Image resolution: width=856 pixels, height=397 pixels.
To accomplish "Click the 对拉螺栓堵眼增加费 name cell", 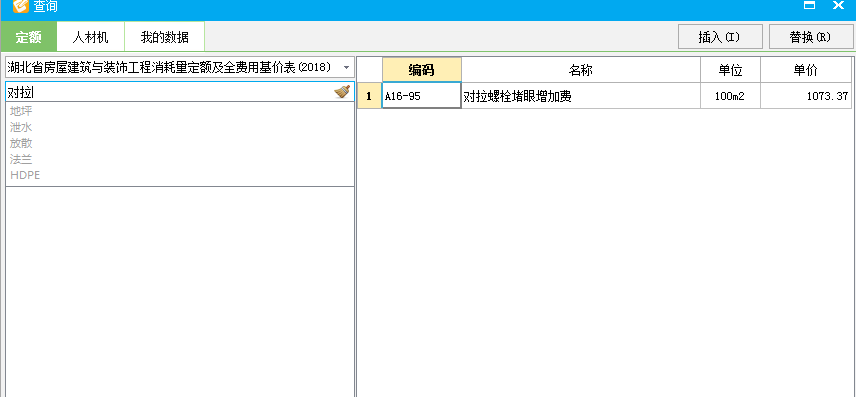I will 581,96.
